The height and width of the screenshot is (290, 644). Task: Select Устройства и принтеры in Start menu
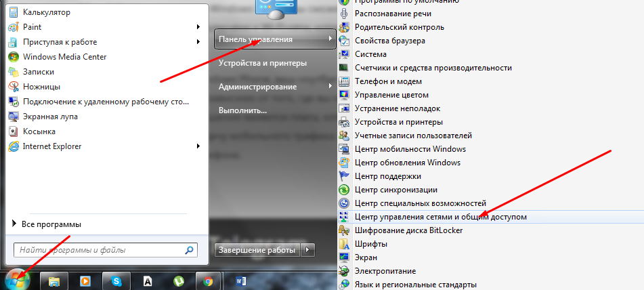coord(263,63)
